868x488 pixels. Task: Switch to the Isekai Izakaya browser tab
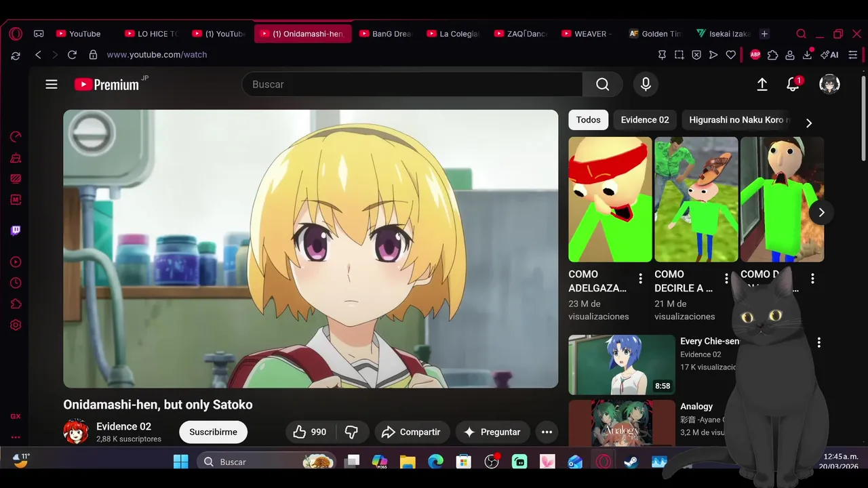click(x=723, y=34)
